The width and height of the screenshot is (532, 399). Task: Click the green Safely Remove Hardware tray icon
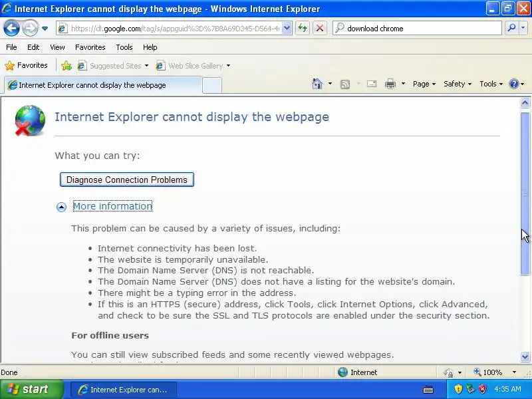pyautogui.click(x=470, y=389)
